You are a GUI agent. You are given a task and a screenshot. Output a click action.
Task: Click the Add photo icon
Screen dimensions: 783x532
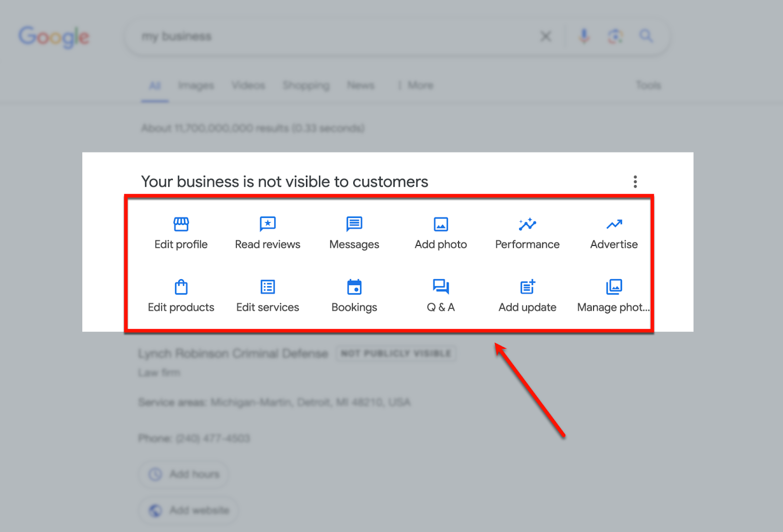coord(440,224)
